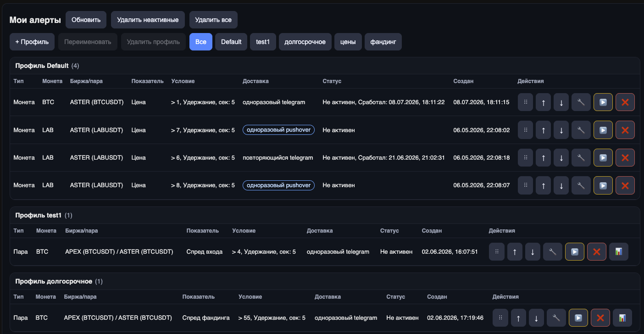The image size is (644, 334).
Task: Click drag handle in LAB > 7 alert row
Action: pyautogui.click(x=525, y=130)
